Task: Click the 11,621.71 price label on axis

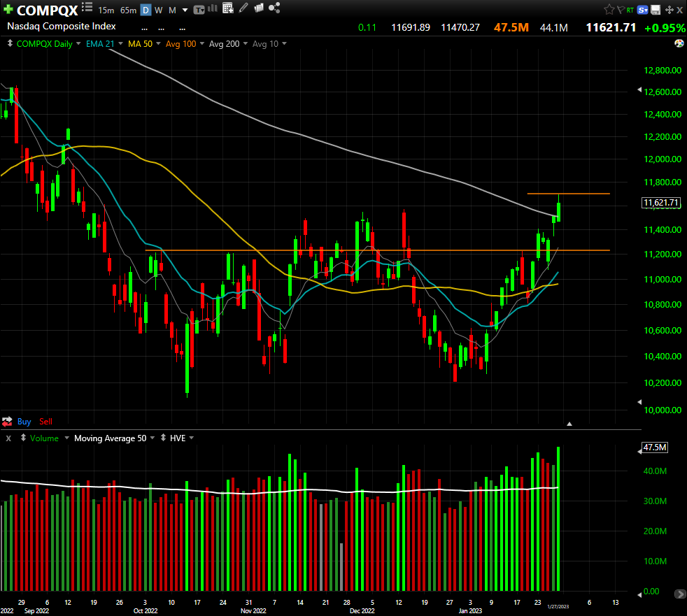Action: (661, 203)
